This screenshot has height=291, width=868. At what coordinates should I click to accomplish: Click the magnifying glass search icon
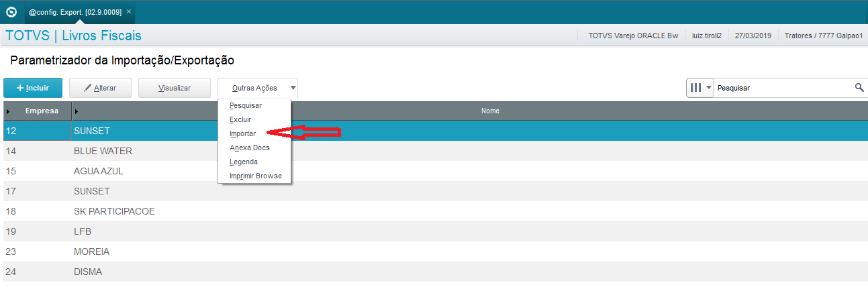[859, 88]
